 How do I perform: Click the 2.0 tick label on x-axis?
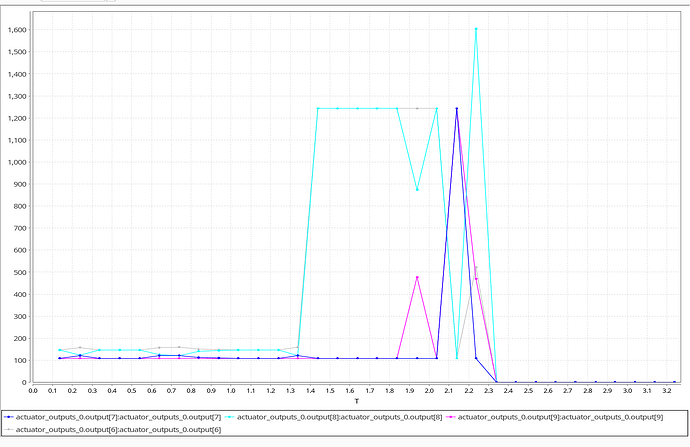[436, 390]
